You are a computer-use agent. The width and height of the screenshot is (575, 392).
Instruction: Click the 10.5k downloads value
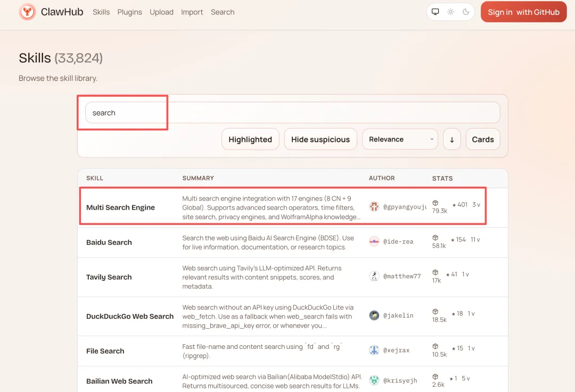pos(439,354)
